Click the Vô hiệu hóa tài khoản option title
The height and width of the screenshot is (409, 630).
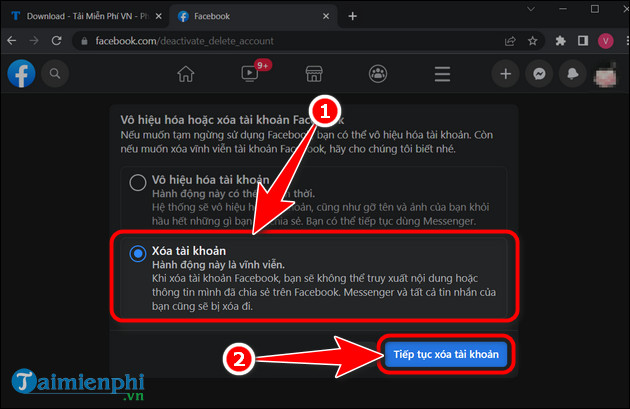pyautogui.click(x=211, y=180)
